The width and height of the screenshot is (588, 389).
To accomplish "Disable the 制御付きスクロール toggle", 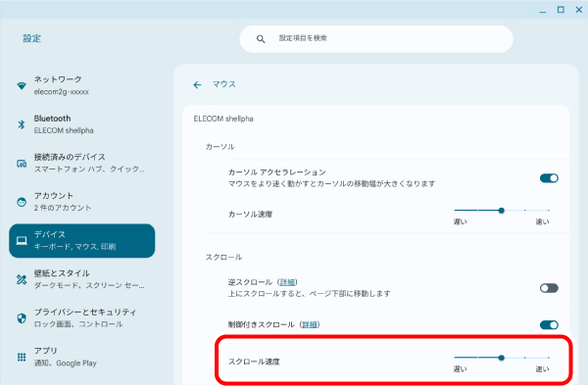I will 549,325.
